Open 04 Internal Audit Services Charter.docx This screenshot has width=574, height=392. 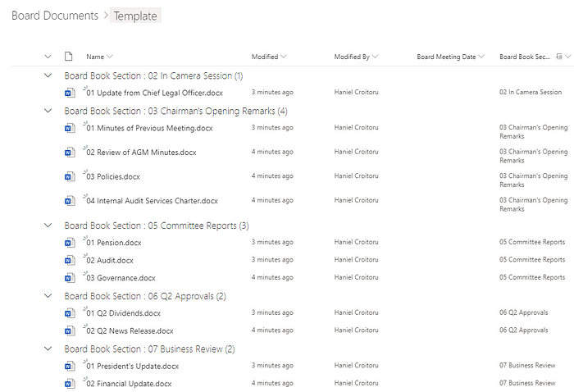click(x=152, y=200)
